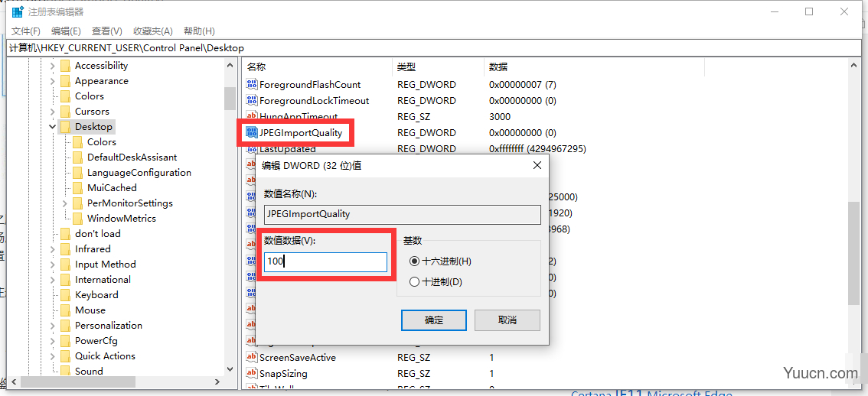Click the 取消 button in the DWORD dialog
This screenshot has width=868, height=396.
tap(507, 320)
